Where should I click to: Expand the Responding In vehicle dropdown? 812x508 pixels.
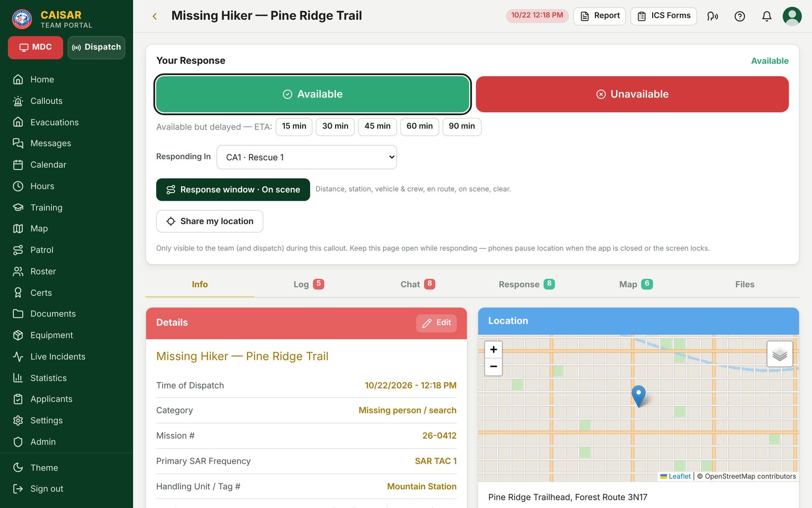point(307,157)
